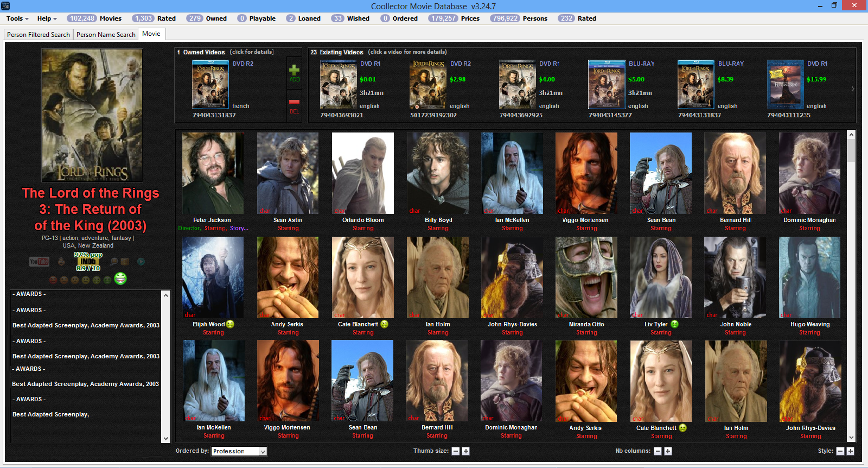Click the Coollector app icon in title bar

(x=6, y=6)
